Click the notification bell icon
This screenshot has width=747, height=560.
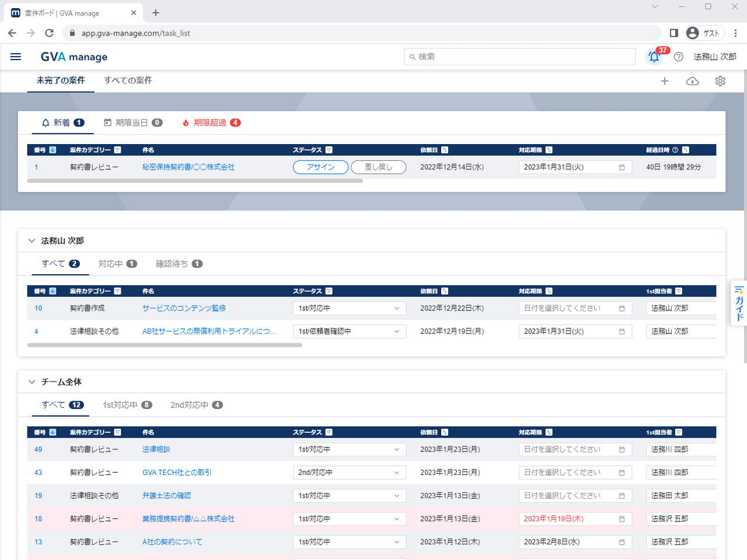(654, 57)
